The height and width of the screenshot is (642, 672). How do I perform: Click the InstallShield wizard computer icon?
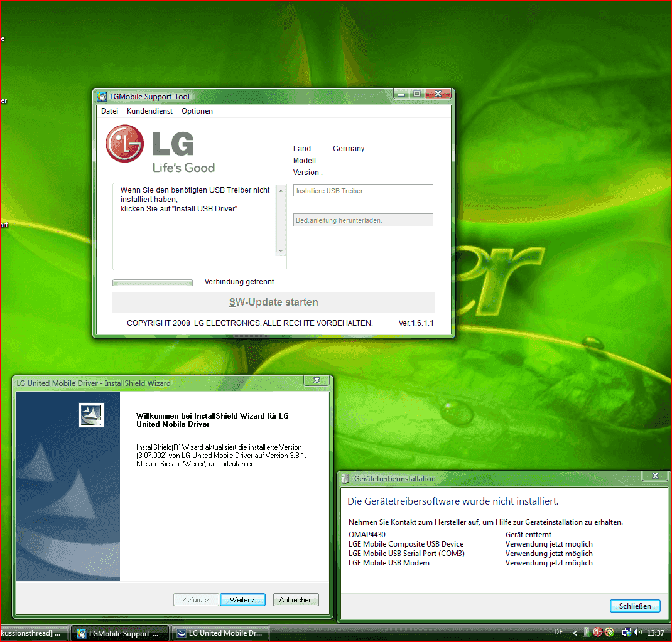pyautogui.click(x=91, y=415)
